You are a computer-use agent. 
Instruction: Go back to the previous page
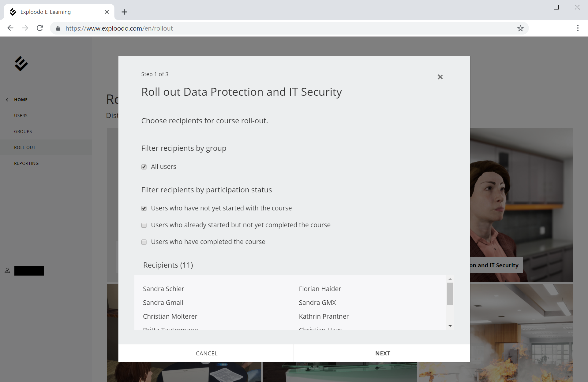10,28
